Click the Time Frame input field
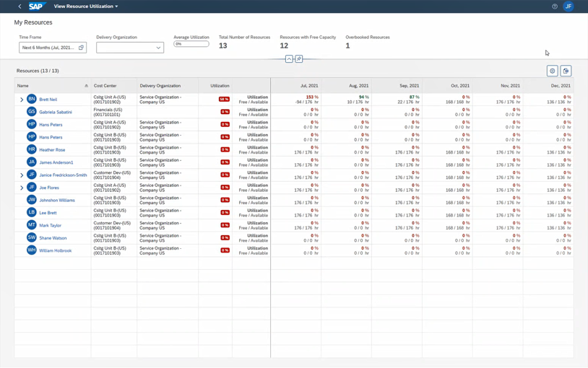This screenshot has width=588, height=368. coord(53,48)
